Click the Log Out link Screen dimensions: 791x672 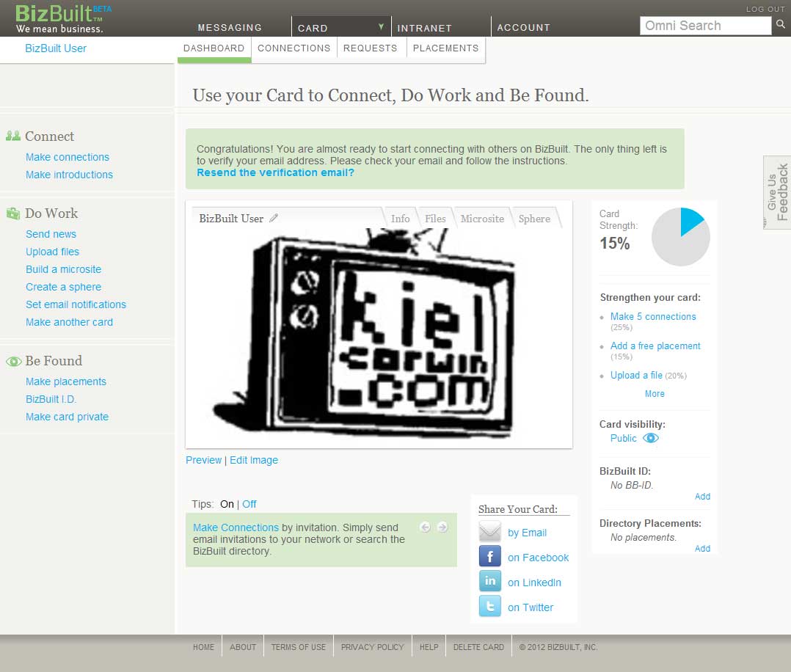click(765, 9)
